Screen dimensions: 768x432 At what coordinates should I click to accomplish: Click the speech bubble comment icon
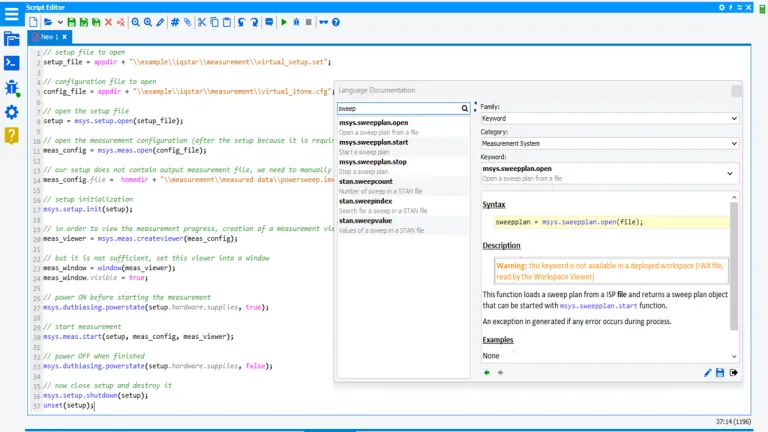click(269, 22)
